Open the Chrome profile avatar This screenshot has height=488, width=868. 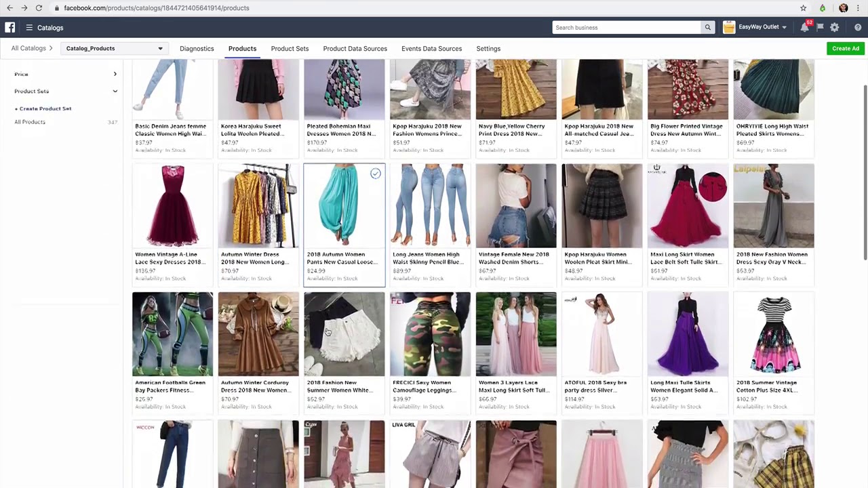844,8
